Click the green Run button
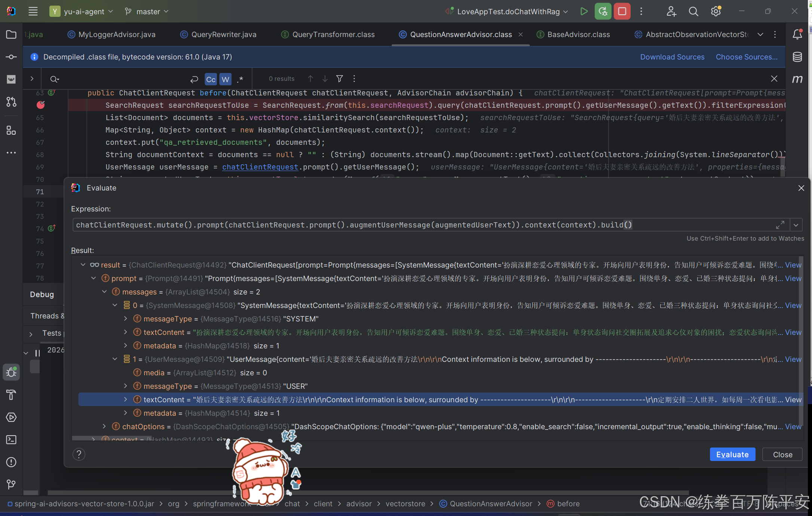This screenshot has height=516, width=812. [583, 11]
